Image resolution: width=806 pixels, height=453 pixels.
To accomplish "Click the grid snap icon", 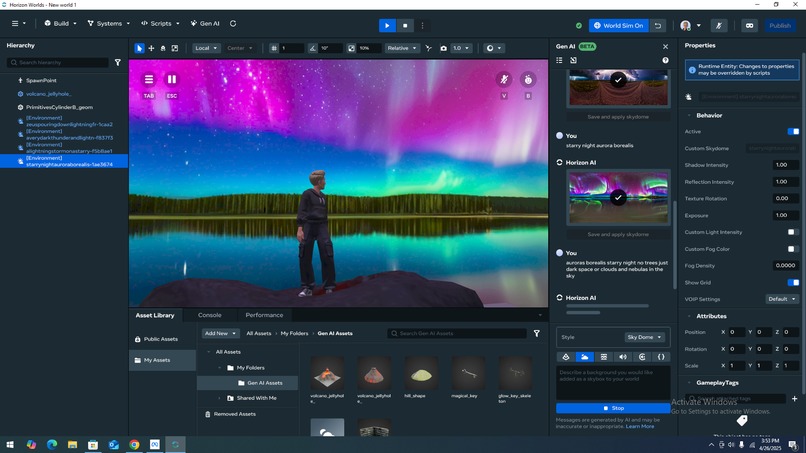I will pyautogui.click(x=274, y=48).
